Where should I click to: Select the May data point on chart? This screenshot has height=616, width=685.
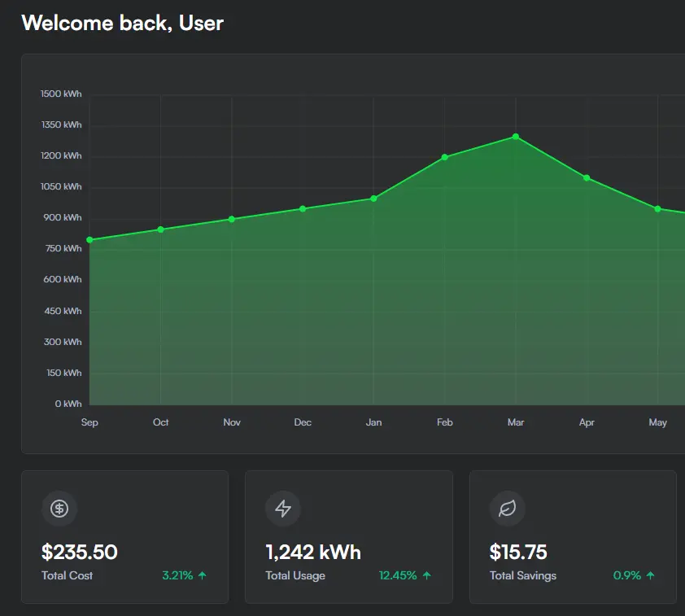click(658, 209)
